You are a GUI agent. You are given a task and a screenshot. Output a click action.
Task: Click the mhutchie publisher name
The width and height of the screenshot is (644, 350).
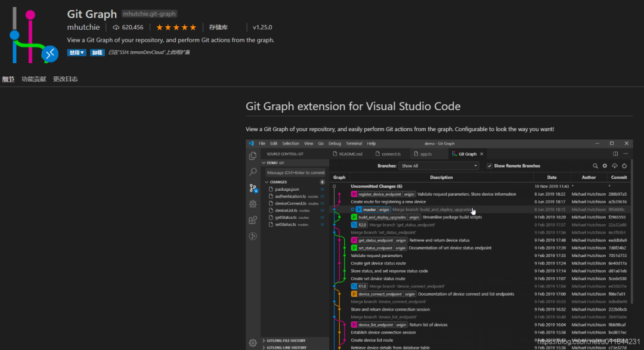[83, 27]
